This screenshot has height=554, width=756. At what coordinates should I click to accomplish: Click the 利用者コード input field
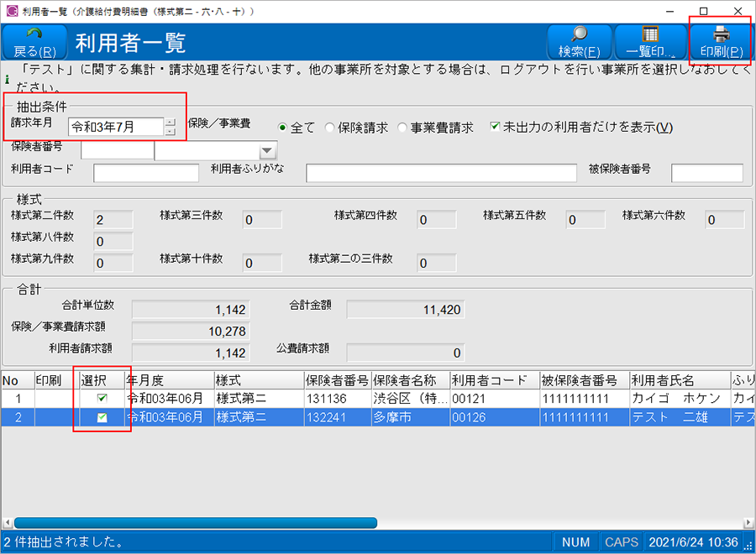(145, 173)
